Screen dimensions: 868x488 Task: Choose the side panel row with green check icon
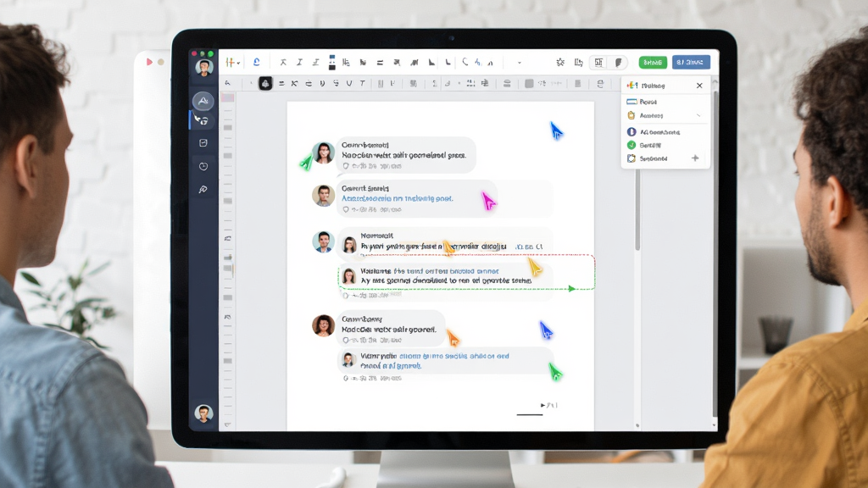coord(665,145)
